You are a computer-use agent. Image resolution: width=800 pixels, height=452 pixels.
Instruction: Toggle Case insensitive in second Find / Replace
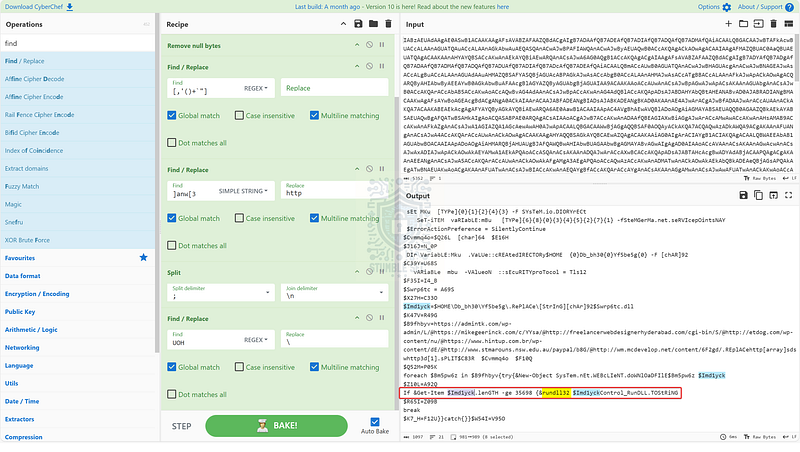[x=239, y=218]
